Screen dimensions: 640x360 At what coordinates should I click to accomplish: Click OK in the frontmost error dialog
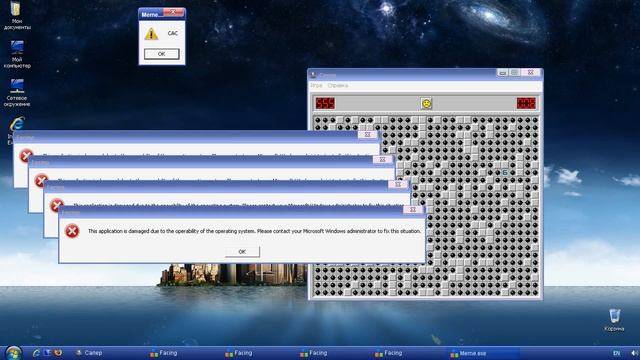(242, 251)
